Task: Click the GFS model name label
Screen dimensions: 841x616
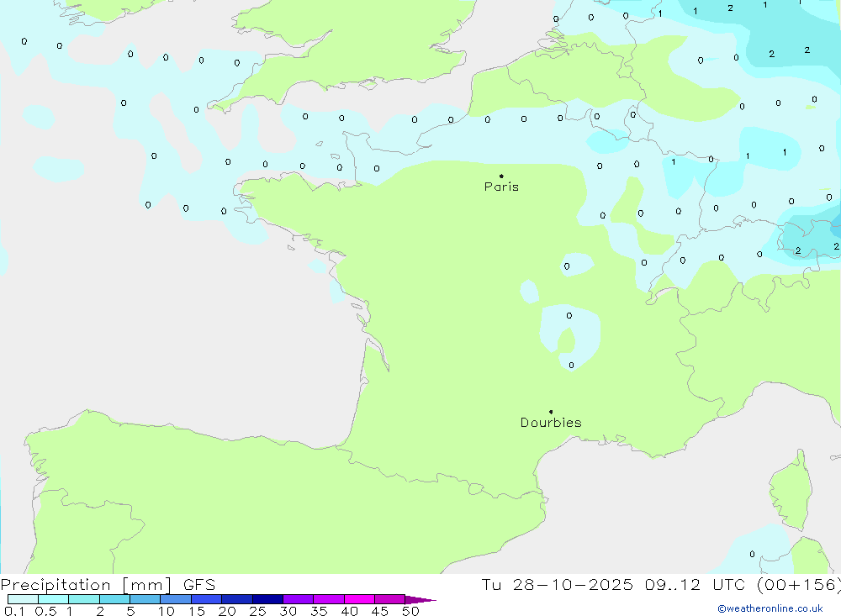Action: pyautogui.click(x=199, y=585)
